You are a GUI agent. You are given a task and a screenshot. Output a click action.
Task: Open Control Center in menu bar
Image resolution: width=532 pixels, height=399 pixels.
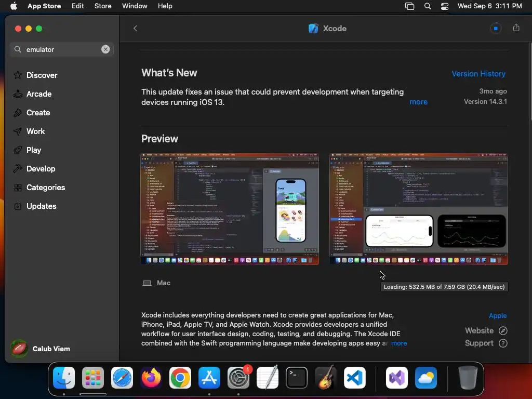click(445, 6)
